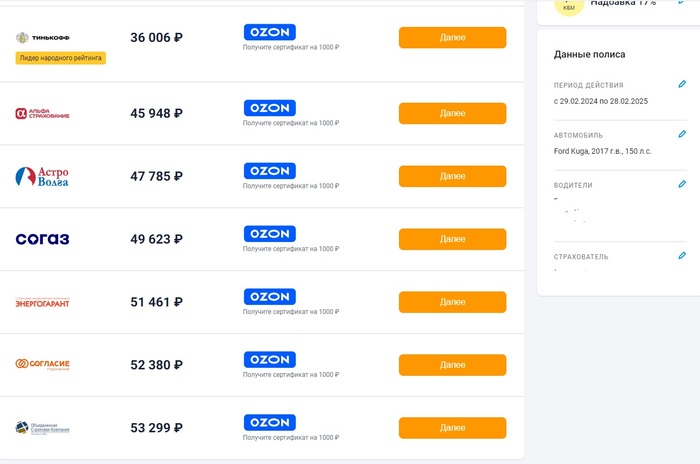Select the Астро Волга logo

[42, 177]
